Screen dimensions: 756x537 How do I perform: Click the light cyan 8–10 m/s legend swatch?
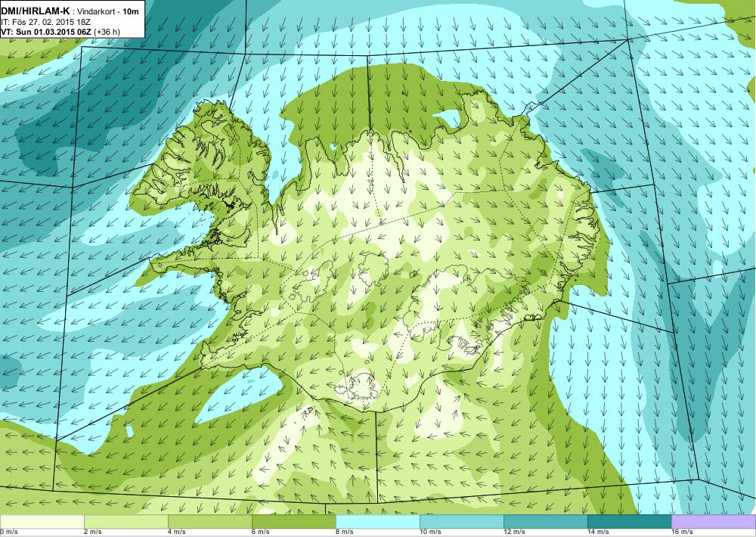[377, 522]
